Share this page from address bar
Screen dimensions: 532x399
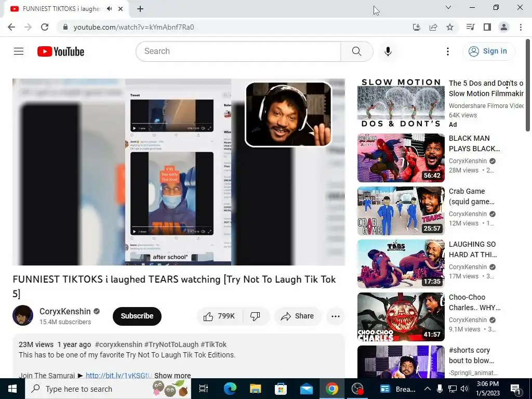click(x=433, y=27)
